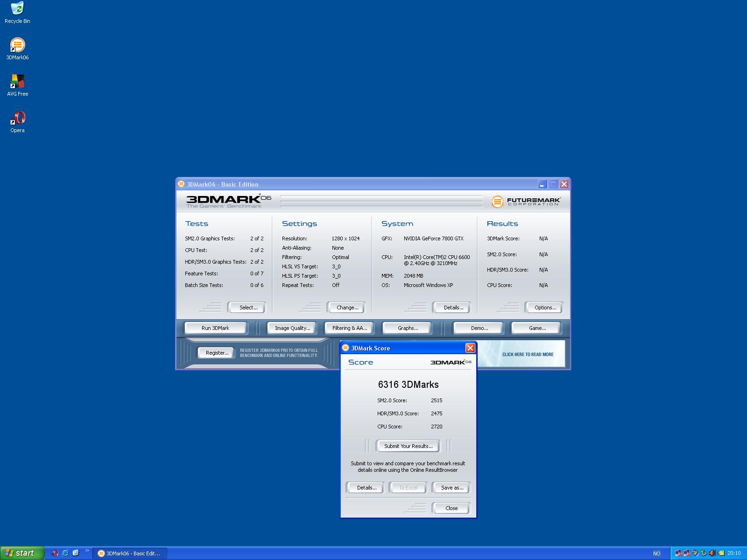747x560 pixels.
Task: Click Change... under Settings
Action: pos(345,308)
